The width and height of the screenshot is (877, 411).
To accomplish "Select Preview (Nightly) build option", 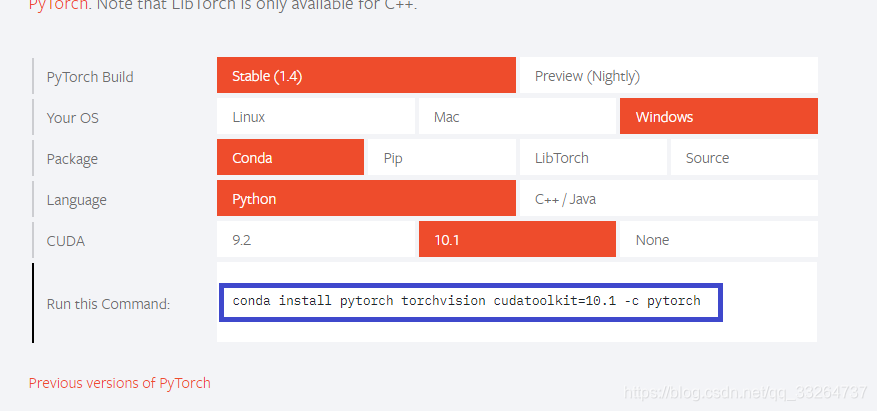I will point(668,75).
